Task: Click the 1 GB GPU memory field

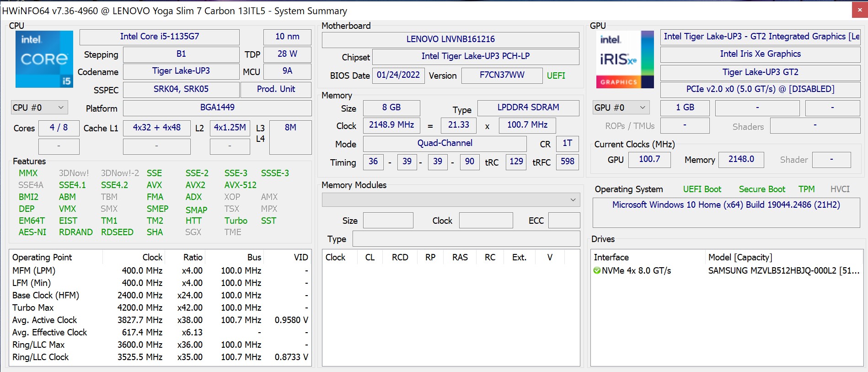Action: [685, 108]
